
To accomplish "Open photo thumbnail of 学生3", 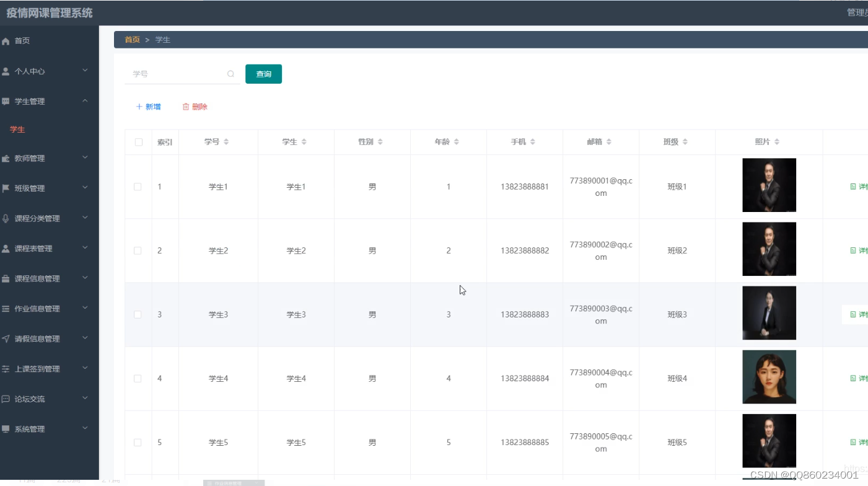I will click(x=769, y=313).
